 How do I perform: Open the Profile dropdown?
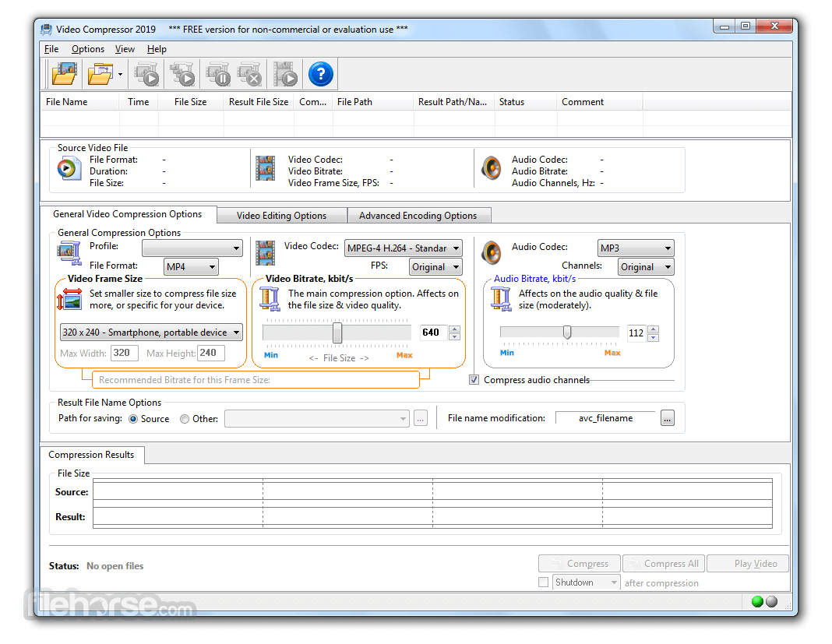click(x=192, y=248)
